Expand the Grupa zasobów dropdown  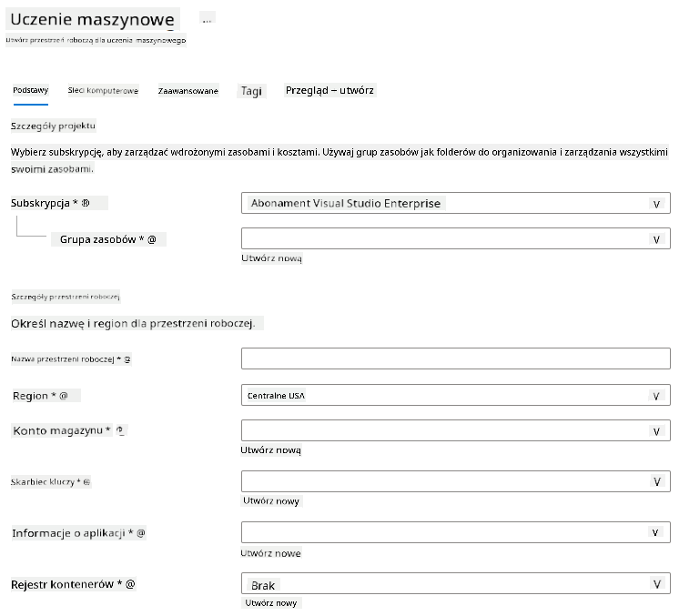point(456,238)
